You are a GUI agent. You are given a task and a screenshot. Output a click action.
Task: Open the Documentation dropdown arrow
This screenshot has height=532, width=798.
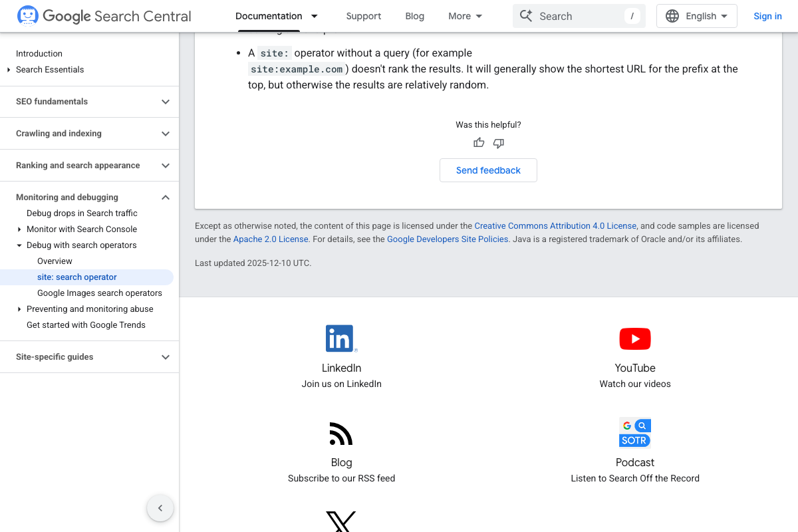pos(315,16)
